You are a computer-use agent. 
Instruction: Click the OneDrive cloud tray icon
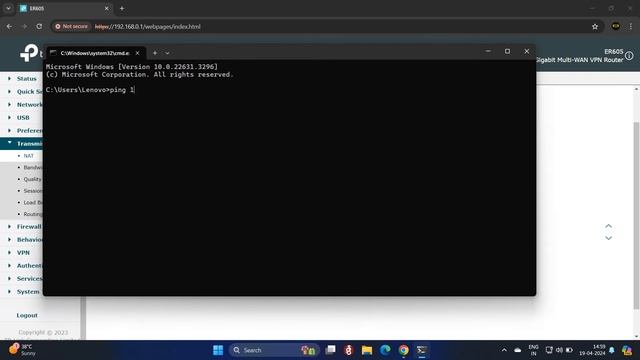coord(518,350)
